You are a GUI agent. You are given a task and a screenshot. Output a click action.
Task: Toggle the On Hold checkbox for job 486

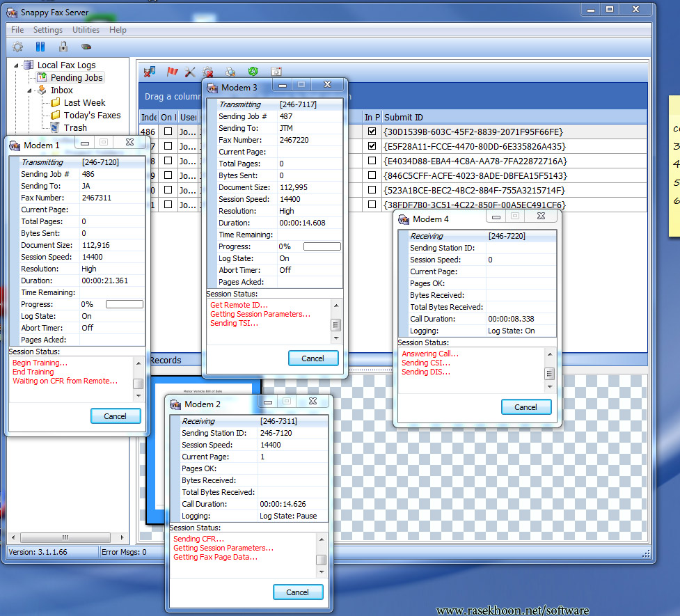168,132
